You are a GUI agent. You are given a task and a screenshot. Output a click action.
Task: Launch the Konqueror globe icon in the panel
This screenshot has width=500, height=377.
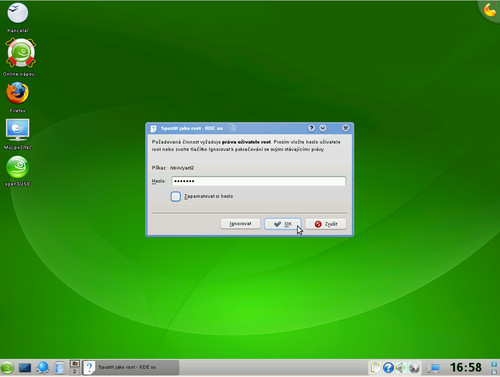[x=43, y=367]
